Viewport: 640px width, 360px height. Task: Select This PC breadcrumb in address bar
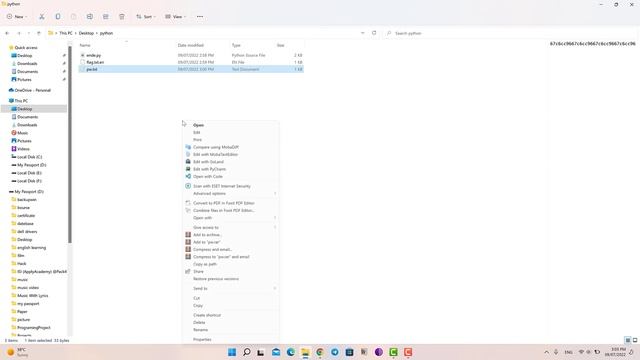pyautogui.click(x=66, y=33)
